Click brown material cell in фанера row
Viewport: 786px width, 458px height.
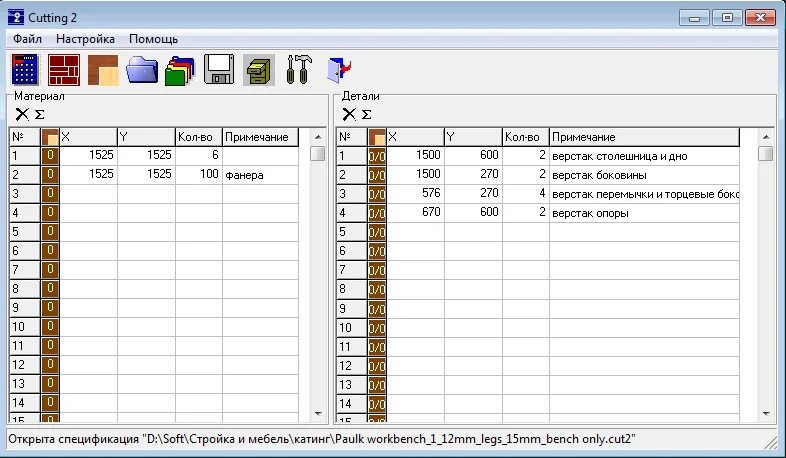click(50, 174)
